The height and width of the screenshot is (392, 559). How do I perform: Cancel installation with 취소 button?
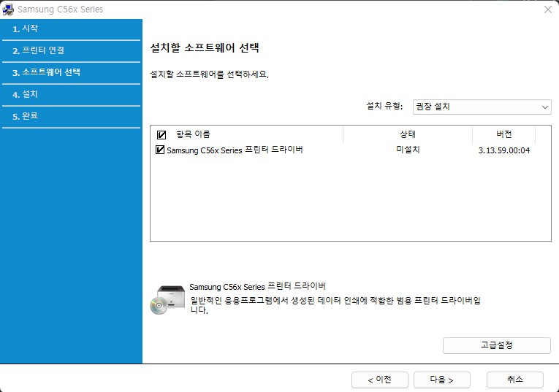pos(515,380)
